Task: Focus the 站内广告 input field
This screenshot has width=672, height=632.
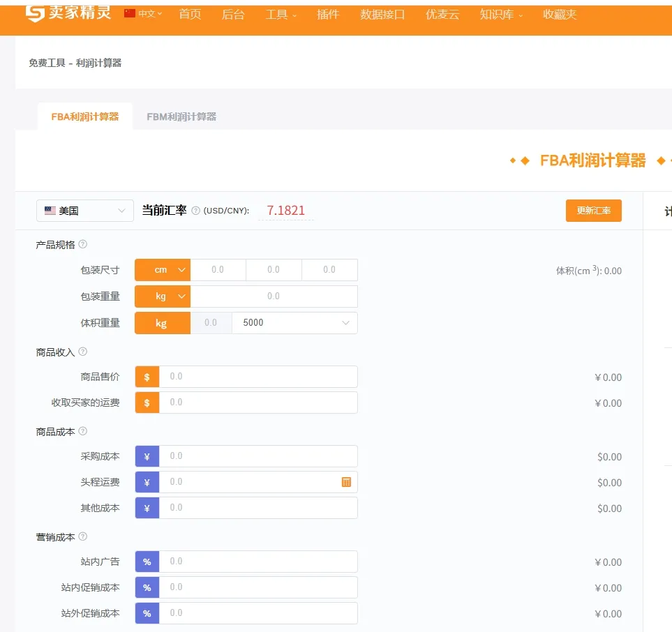Action: click(x=258, y=562)
